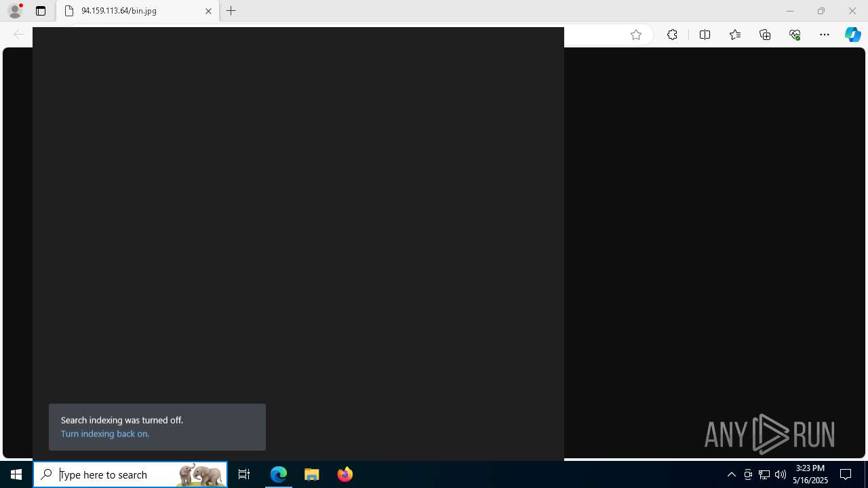
Task: Open the notification center icon
Action: (846, 474)
